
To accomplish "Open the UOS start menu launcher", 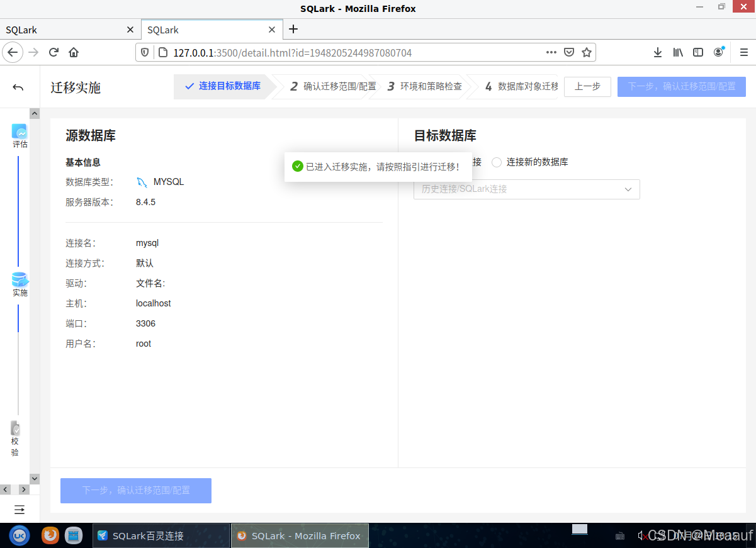I will point(20,535).
